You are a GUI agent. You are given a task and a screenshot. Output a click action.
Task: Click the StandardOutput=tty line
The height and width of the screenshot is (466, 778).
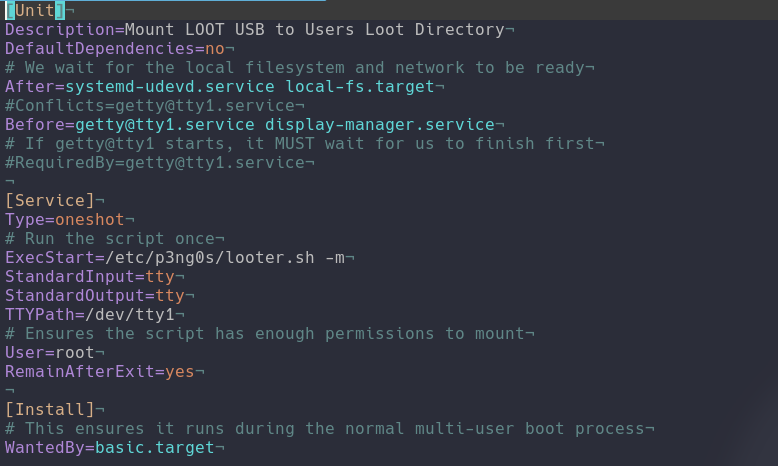coord(95,296)
